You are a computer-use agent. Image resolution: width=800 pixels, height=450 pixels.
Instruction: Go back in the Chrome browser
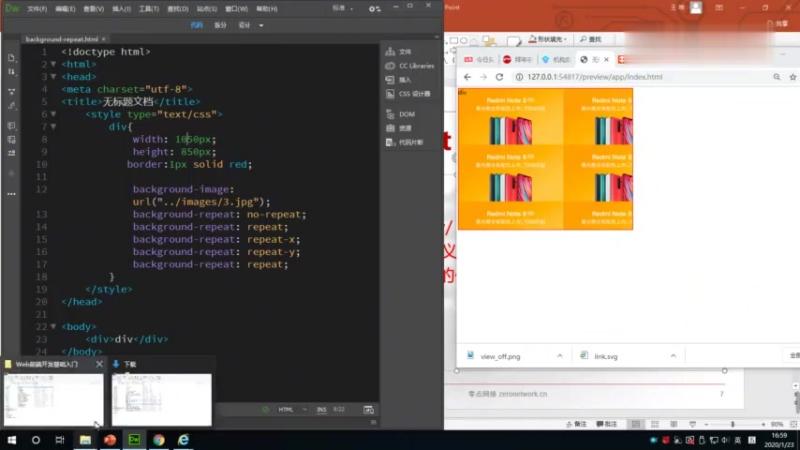coord(467,77)
